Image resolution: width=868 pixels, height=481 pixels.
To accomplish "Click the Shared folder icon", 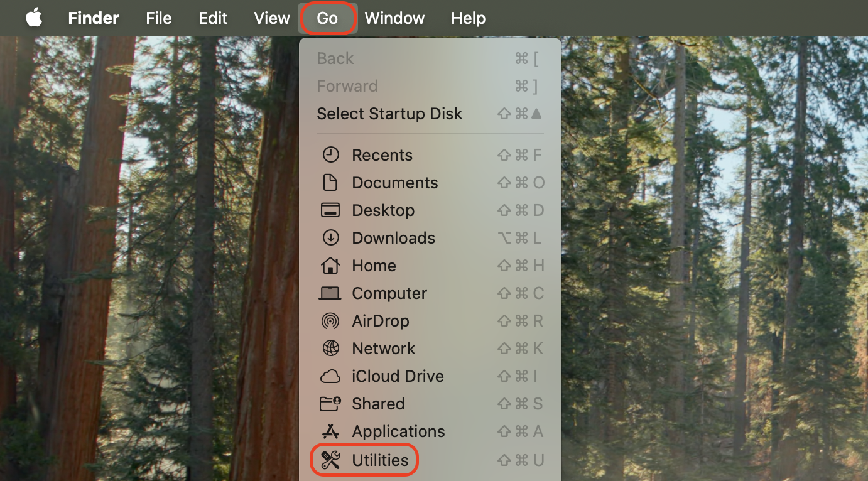I will click(x=330, y=403).
